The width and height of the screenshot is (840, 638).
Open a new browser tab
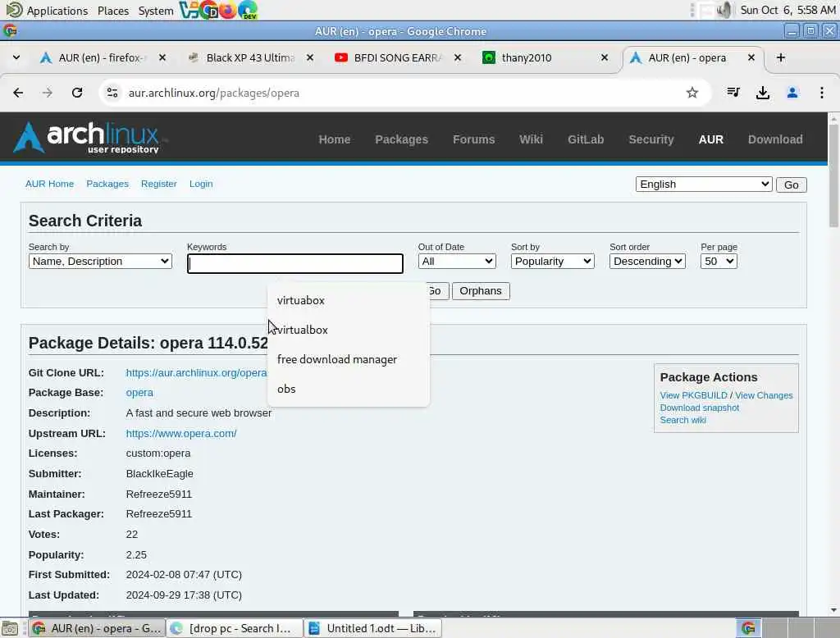coord(781,57)
